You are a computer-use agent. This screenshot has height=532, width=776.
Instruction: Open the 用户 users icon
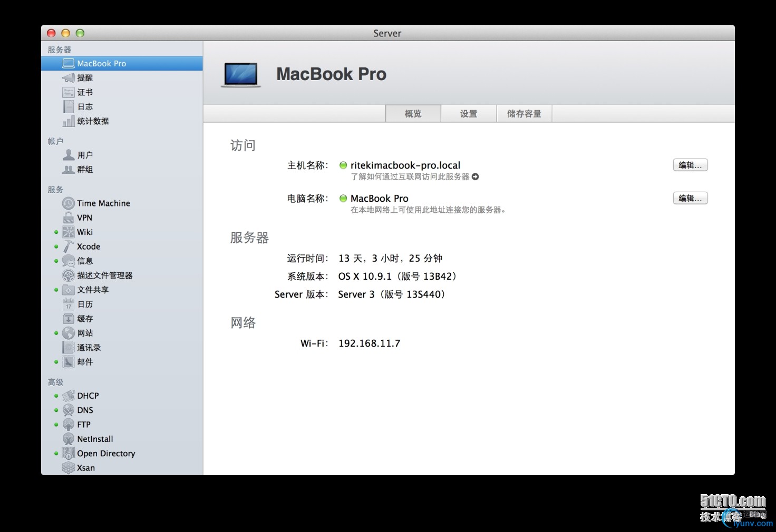tap(69, 155)
